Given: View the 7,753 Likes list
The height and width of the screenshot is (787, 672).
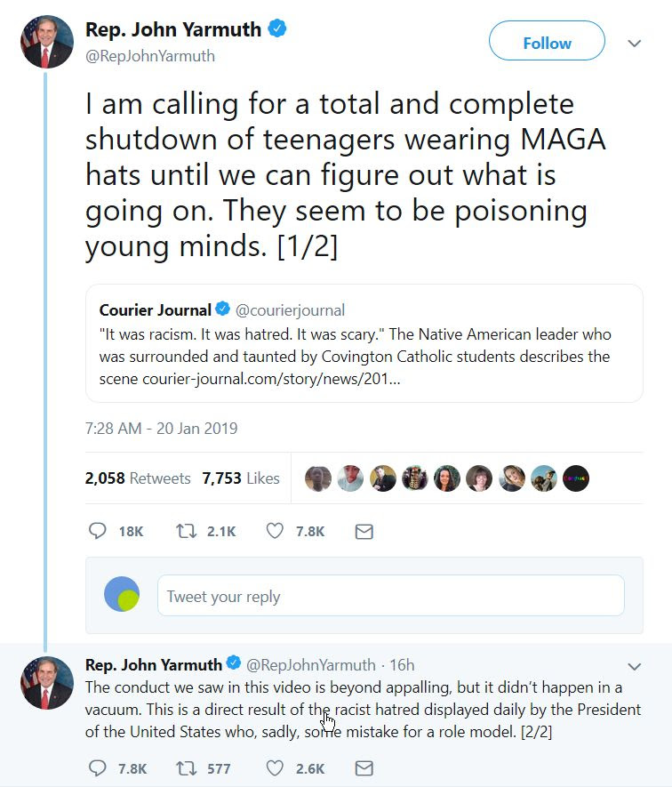Looking at the screenshot, I should tap(241, 478).
